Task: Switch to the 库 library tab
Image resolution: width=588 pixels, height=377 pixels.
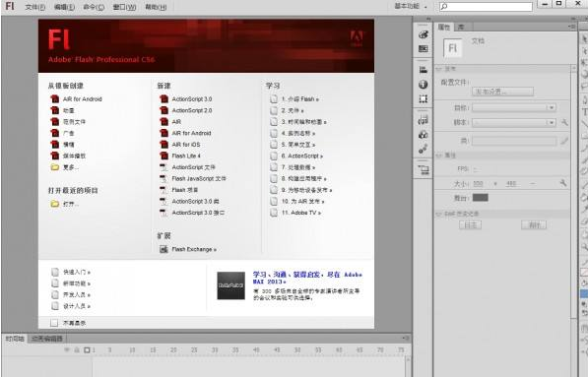Action: (x=461, y=27)
